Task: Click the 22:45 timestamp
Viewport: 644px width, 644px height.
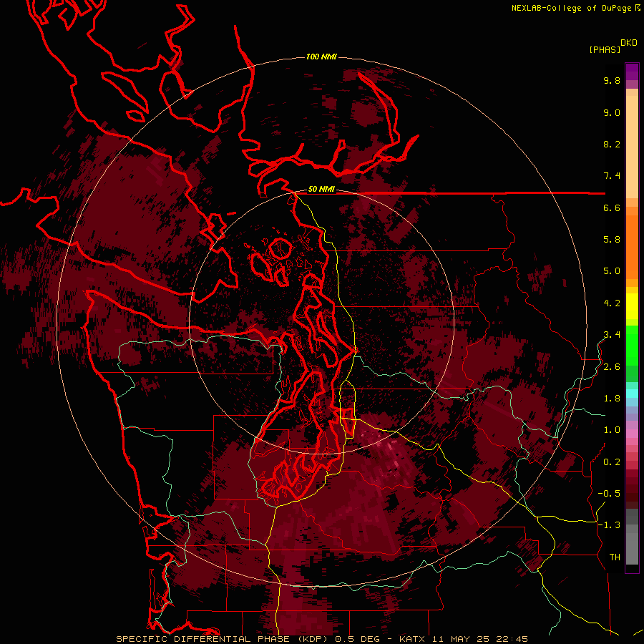Action: (x=514, y=639)
